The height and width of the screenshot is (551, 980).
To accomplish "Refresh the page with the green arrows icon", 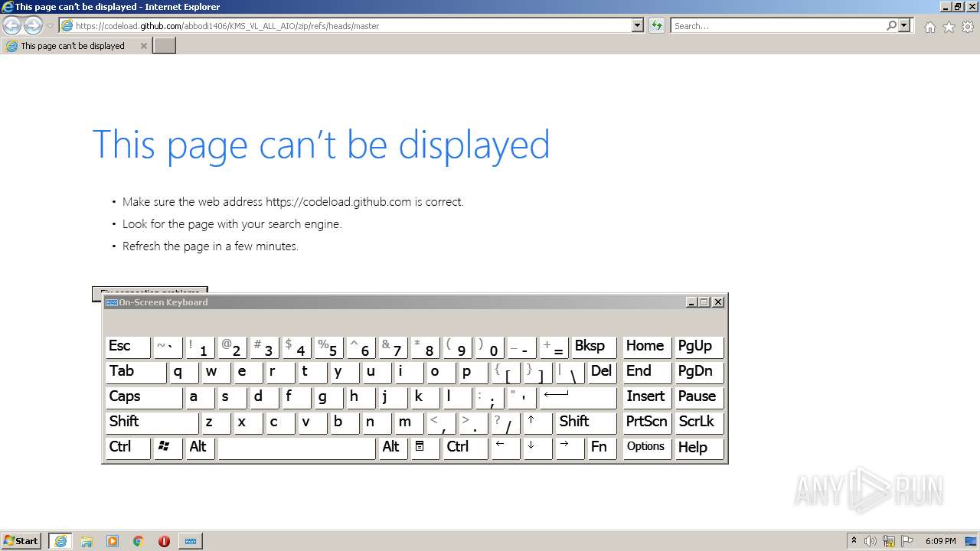I will coord(656,25).
